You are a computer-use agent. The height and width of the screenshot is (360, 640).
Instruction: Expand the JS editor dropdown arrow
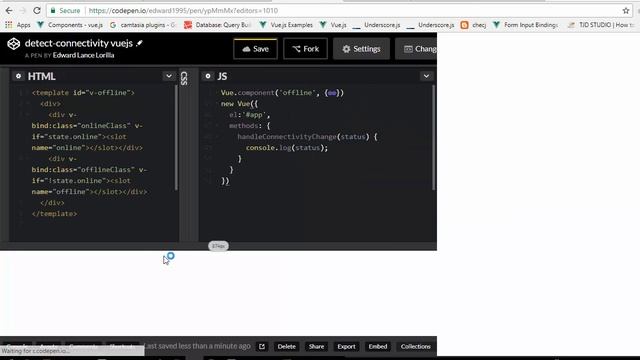(426, 76)
